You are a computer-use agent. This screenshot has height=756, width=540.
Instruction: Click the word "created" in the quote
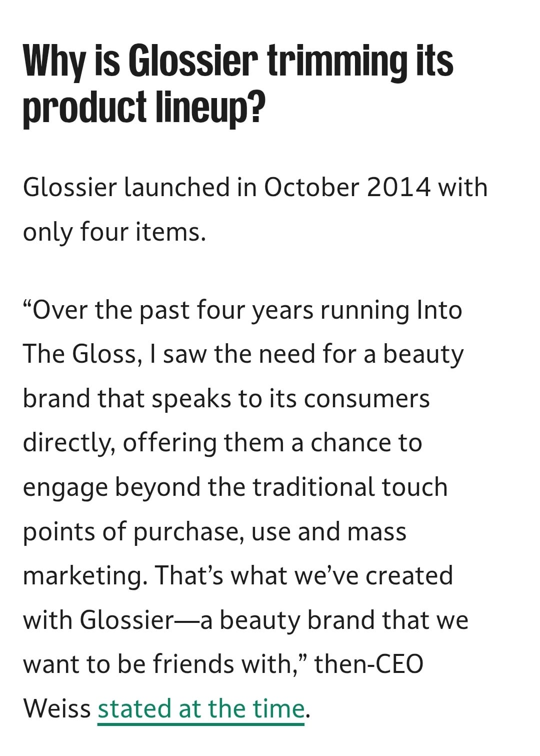(x=409, y=575)
